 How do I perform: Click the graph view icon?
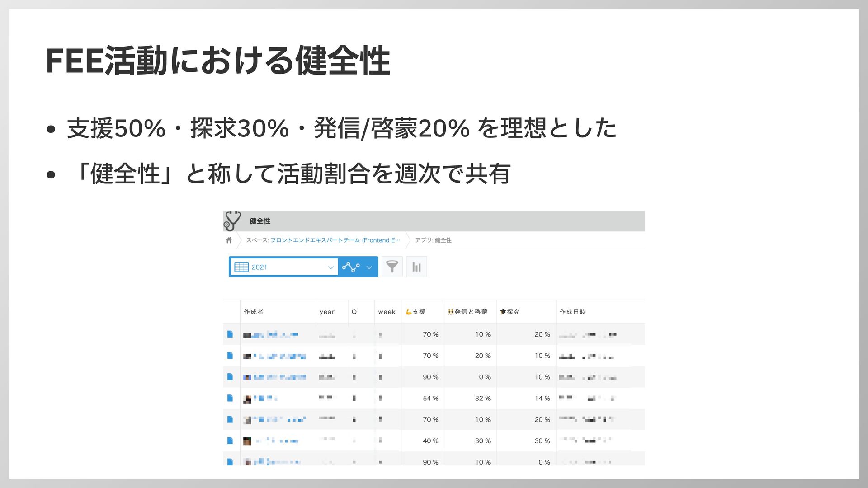point(351,267)
